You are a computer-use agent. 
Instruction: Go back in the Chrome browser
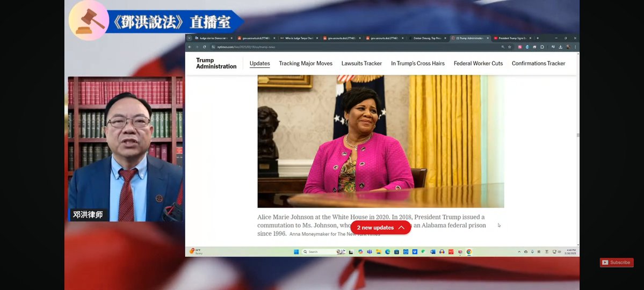[190, 47]
